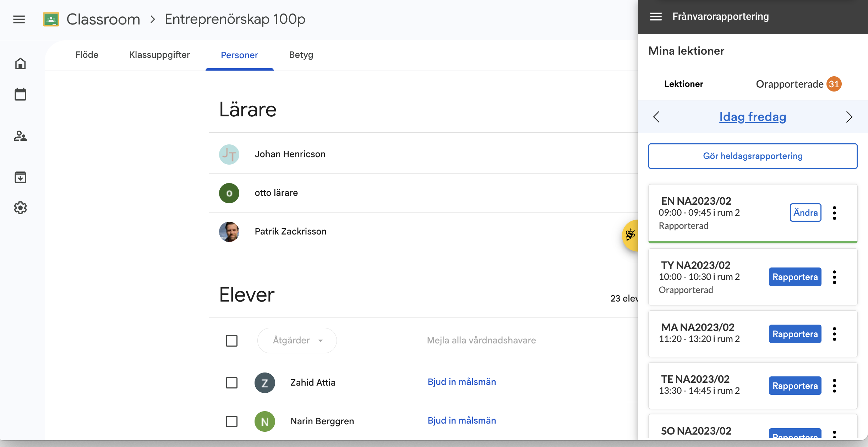Click the yellow bee extension icon

click(x=630, y=235)
